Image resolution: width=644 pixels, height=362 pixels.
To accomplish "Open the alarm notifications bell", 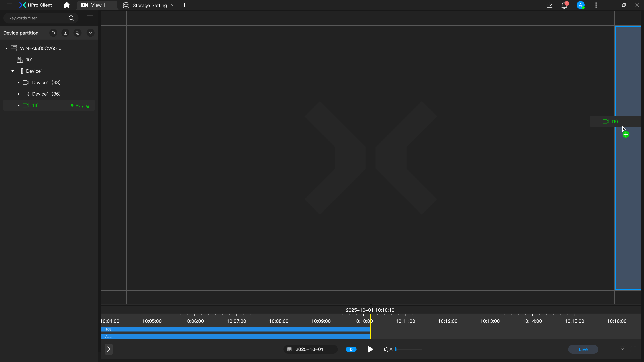I will tap(564, 5).
